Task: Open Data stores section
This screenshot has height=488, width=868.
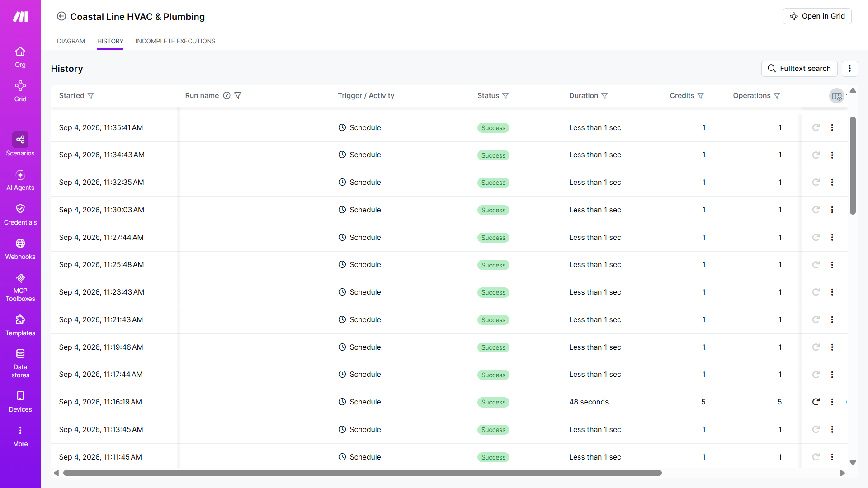Action: tap(20, 363)
